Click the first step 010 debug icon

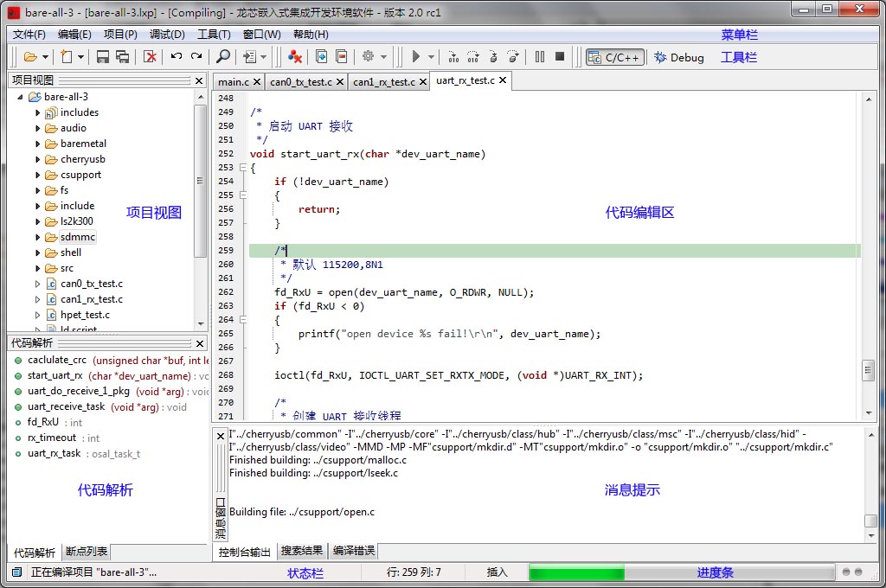[453, 57]
